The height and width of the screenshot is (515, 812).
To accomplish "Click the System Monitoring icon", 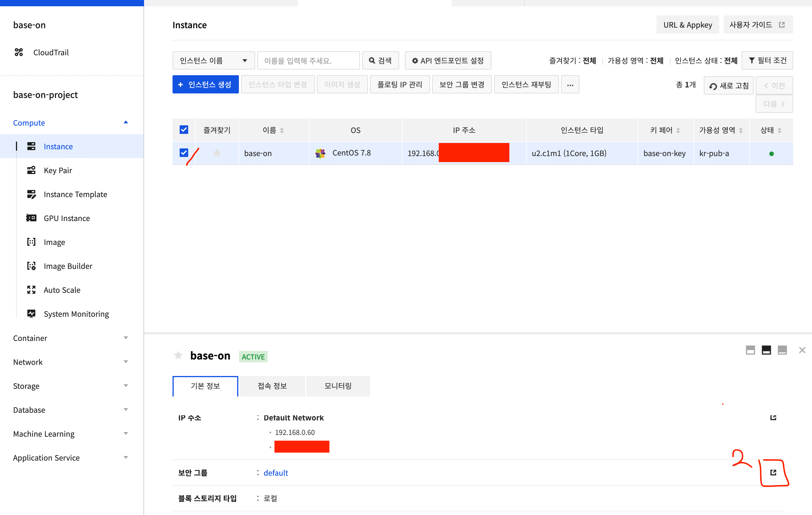I will [x=31, y=314].
